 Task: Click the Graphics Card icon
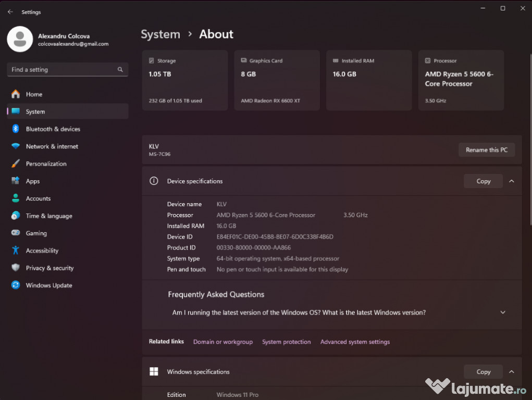click(x=244, y=60)
